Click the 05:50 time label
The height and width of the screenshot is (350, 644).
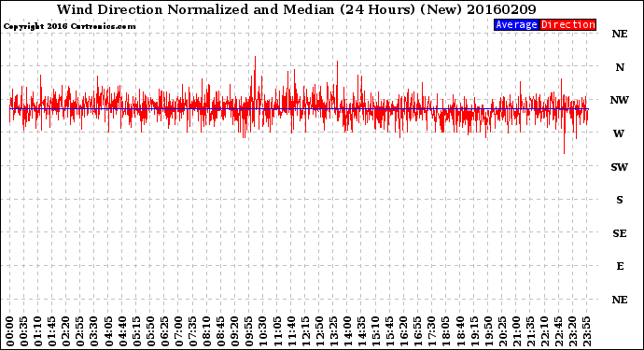click(150, 331)
